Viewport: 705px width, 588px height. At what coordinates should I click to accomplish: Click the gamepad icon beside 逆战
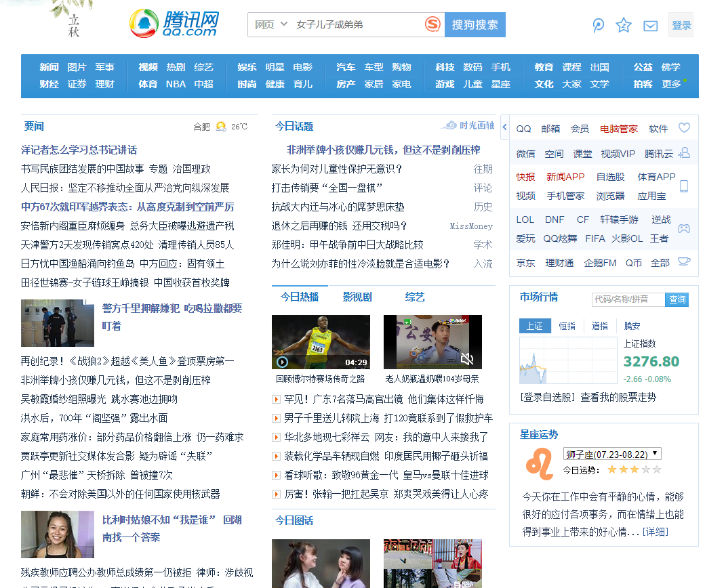click(x=684, y=229)
